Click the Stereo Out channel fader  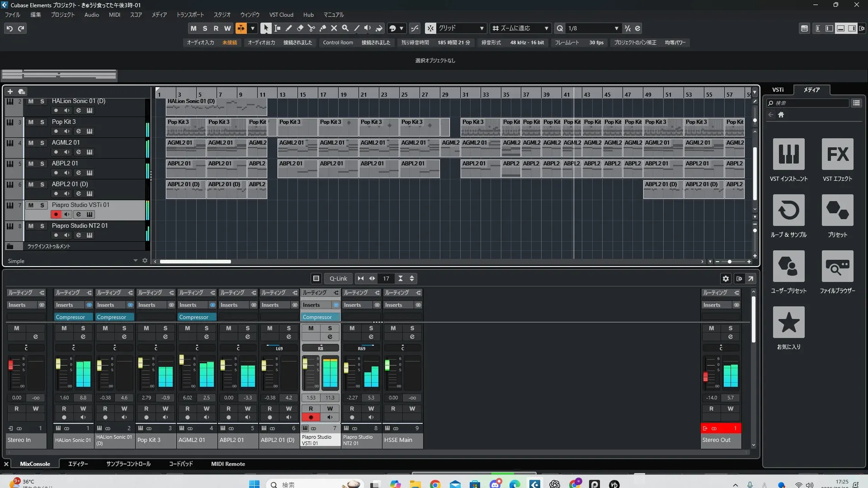click(x=705, y=376)
